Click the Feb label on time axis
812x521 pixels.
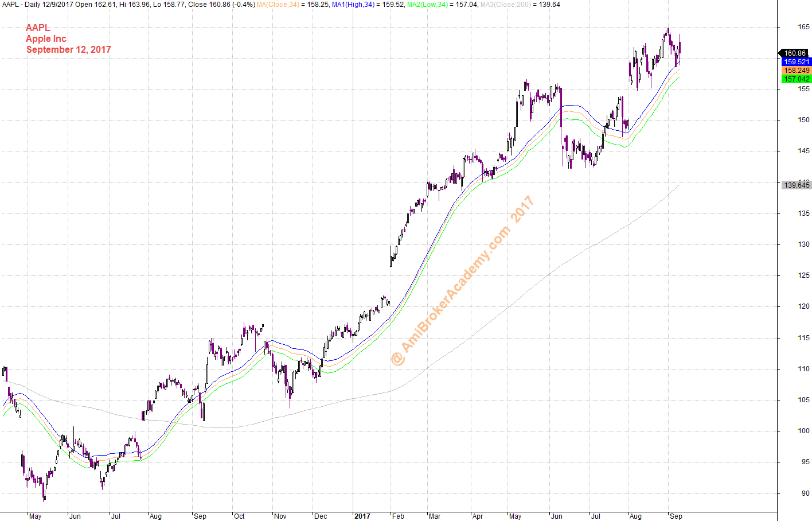(x=398, y=516)
